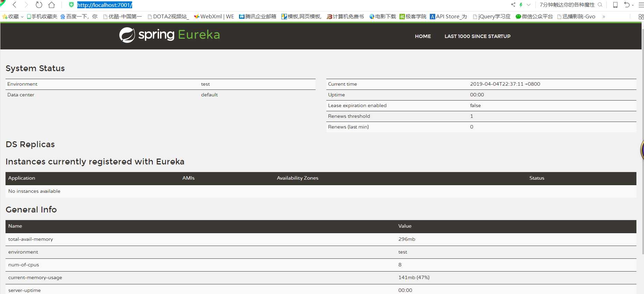Click the green security shield icon
This screenshot has height=294, width=644.
pos(71,5)
